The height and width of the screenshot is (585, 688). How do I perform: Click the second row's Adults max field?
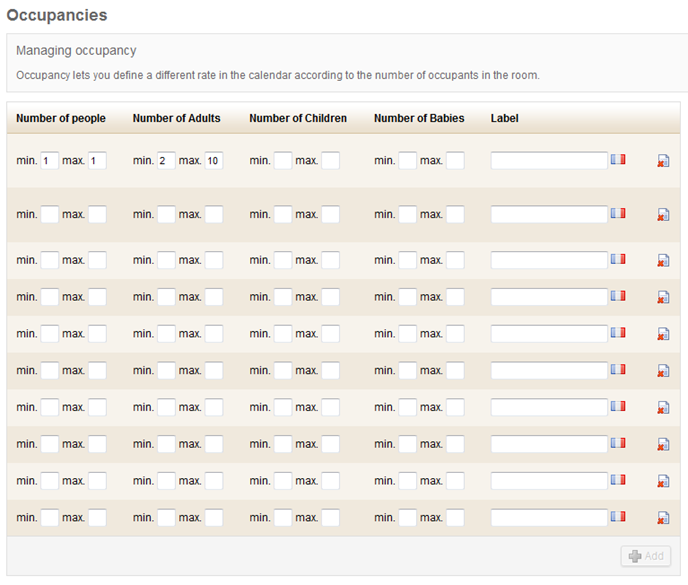[x=214, y=214]
